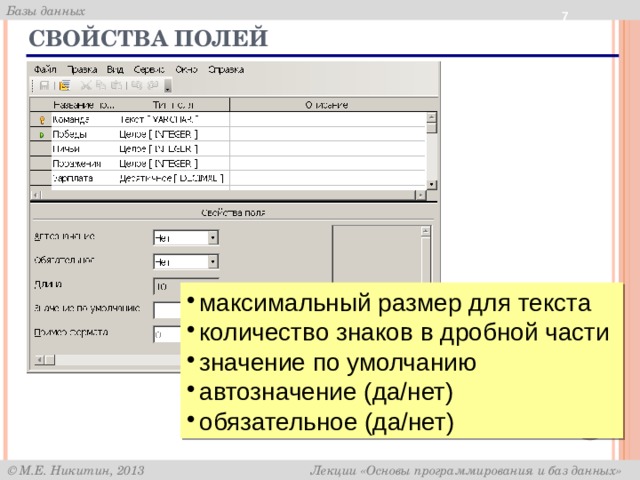Click the Значение по умолчанию field
This screenshot has width=640, height=480.
167,310
